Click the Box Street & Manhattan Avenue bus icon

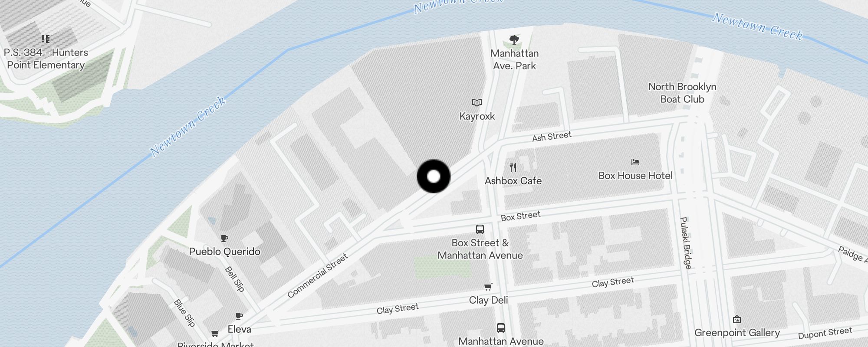coord(480,229)
